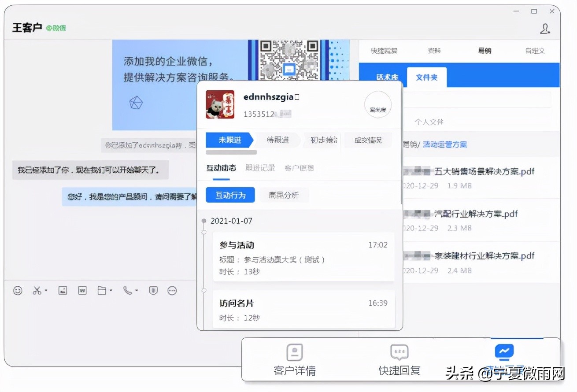Image resolution: width=577 pixels, height=392 pixels.
Task: Select the screenshot scissors tool
Action: click(37, 290)
